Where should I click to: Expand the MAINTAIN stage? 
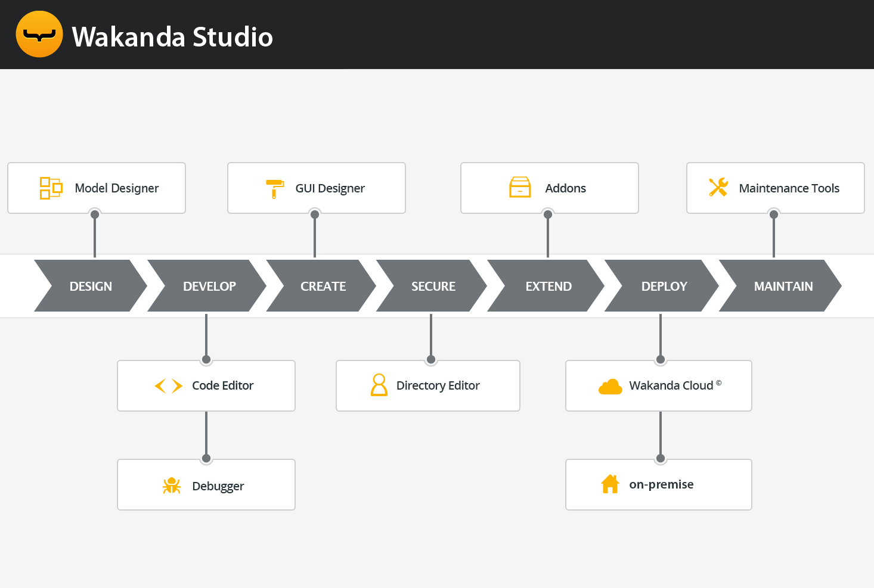pos(783,286)
